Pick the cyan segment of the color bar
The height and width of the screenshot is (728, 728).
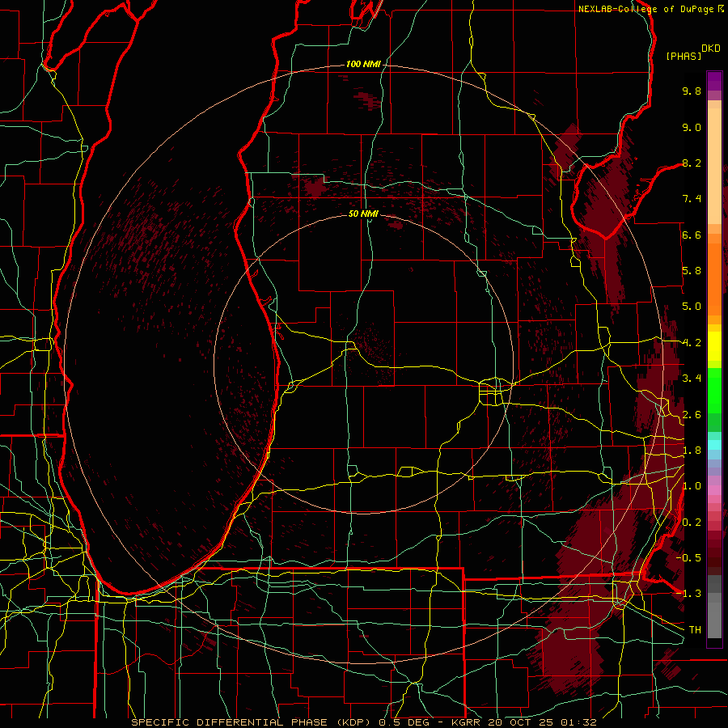point(714,445)
